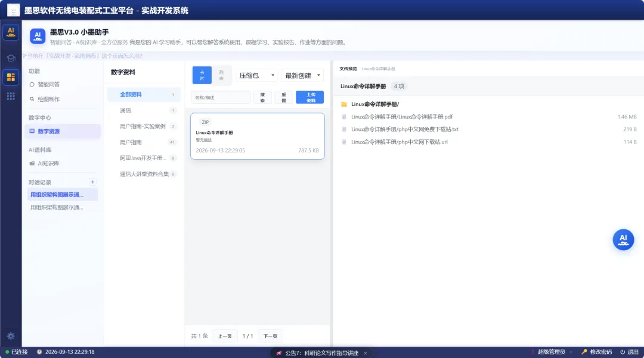Open the graduation cap learning icon
This screenshot has width=644, height=358.
point(11,58)
